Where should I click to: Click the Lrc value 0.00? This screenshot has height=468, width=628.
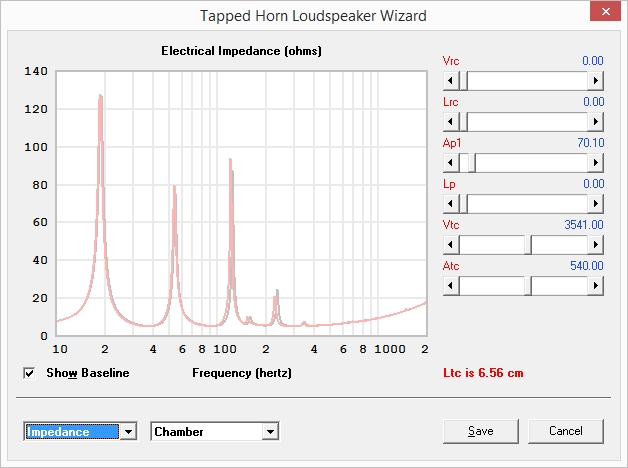[x=594, y=102]
